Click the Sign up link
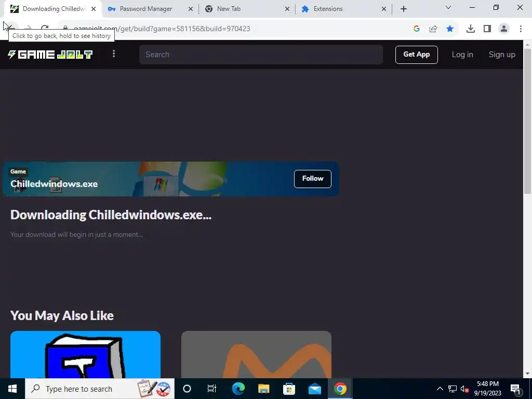This screenshot has height=399, width=532. (x=502, y=55)
